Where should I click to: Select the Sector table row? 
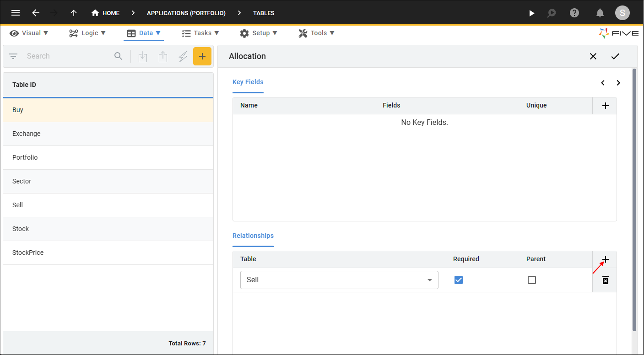108,181
